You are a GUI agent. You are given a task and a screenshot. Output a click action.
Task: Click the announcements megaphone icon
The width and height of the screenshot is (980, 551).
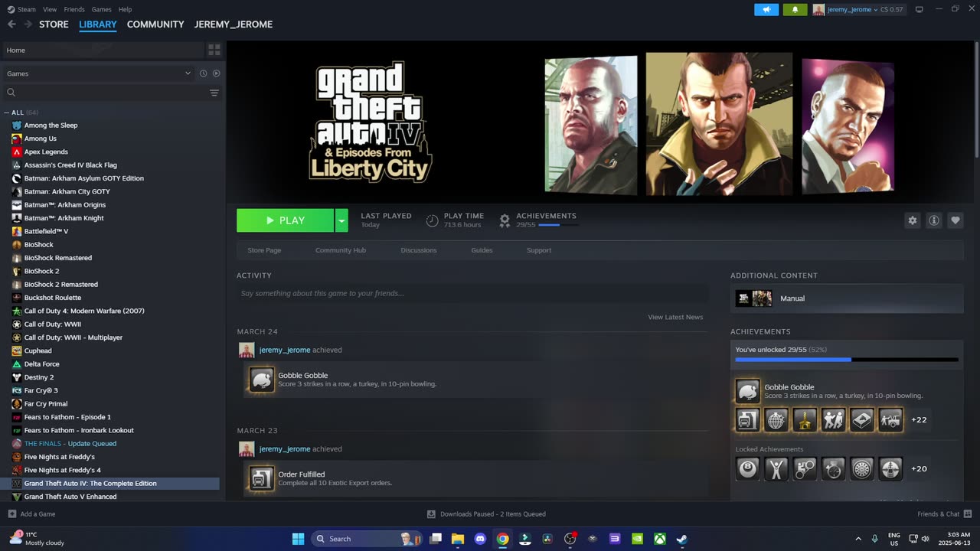point(766,9)
